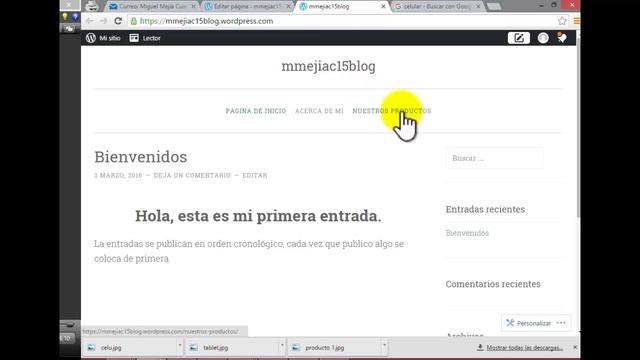Click Deja un comentario link
The image size is (640, 360).
192,175
